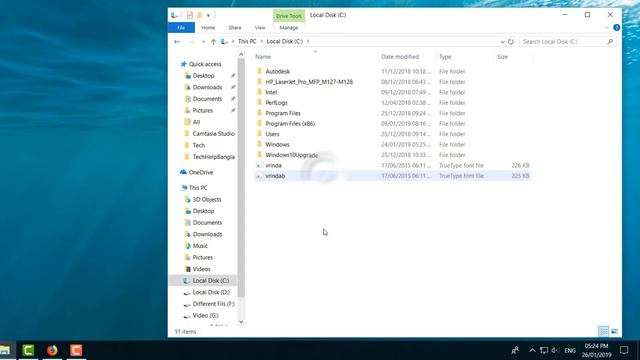Select the Program Files folder

pos(283,113)
